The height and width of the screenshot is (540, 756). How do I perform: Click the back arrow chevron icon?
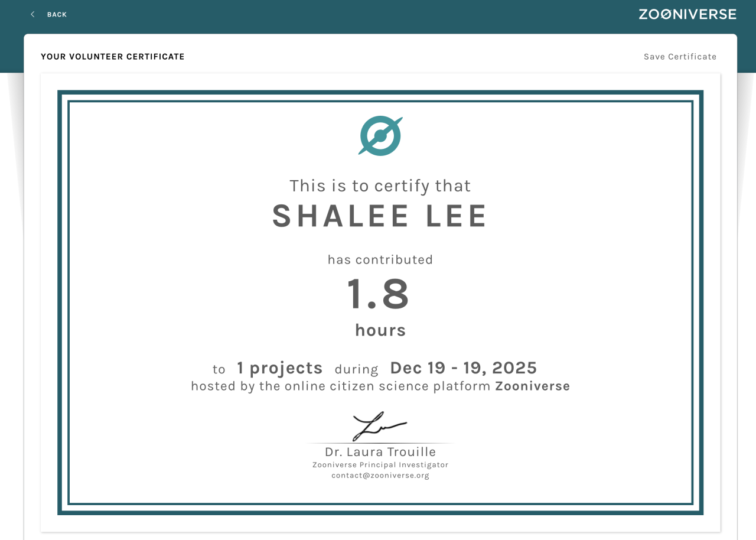(32, 14)
